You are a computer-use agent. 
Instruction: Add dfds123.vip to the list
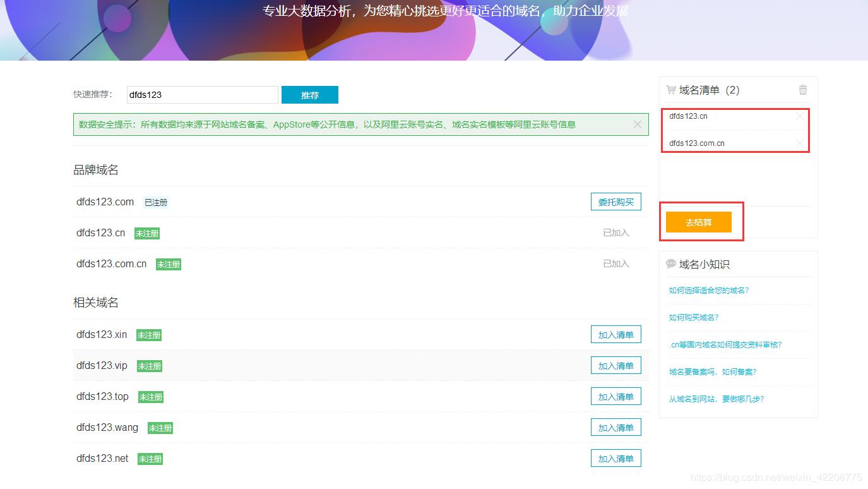[615, 365]
